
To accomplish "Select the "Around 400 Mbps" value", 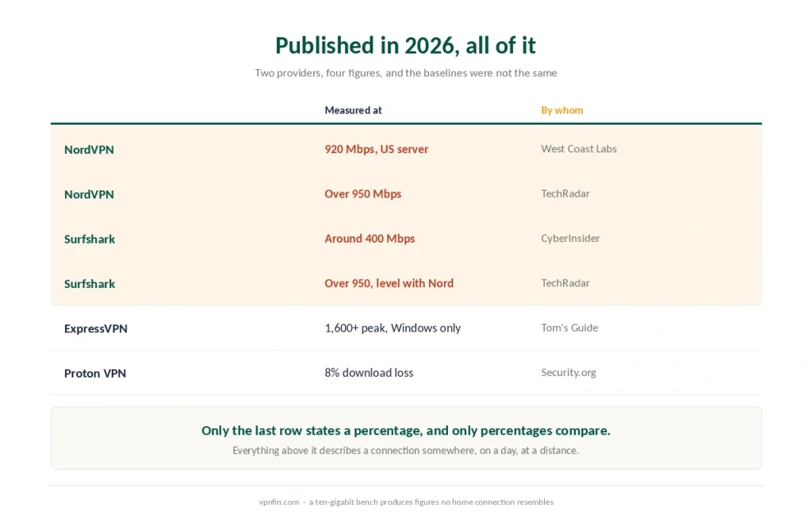I will click(370, 238).
